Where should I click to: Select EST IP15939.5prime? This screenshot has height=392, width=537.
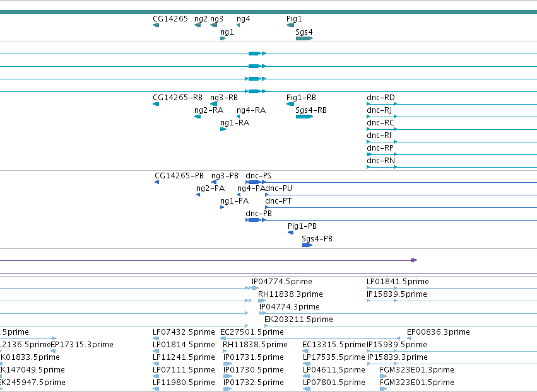(396, 345)
